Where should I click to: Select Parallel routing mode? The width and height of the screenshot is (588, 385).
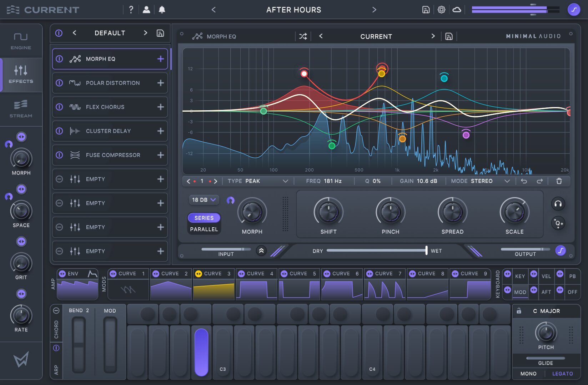coord(204,229)
